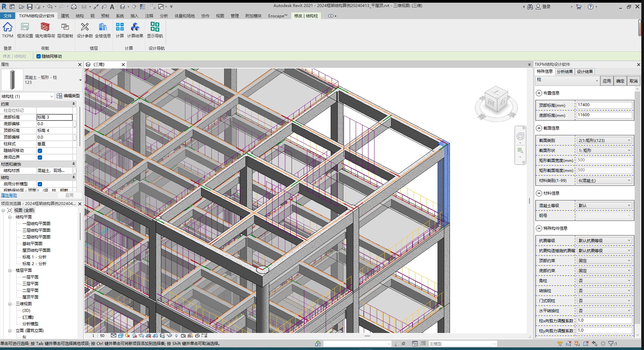Collapse 布置信息 section
This screenshot has height=350, width=644.
click(539, 93)
